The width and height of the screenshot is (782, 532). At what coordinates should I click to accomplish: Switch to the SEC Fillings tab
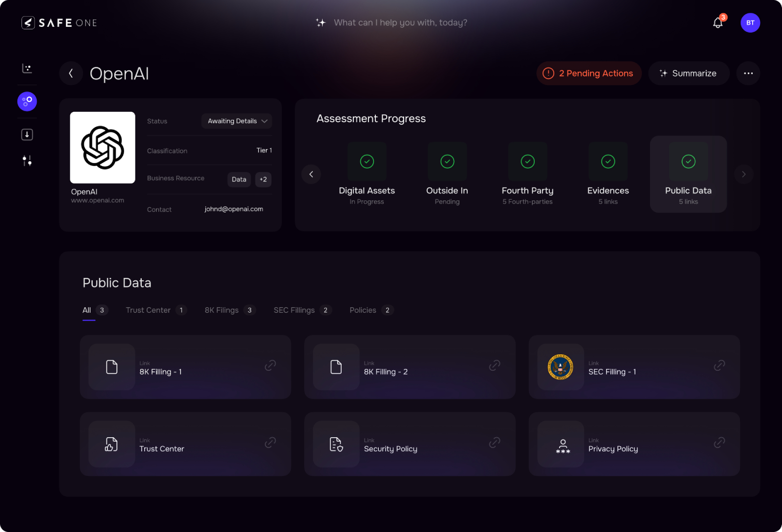coord(303,310)
